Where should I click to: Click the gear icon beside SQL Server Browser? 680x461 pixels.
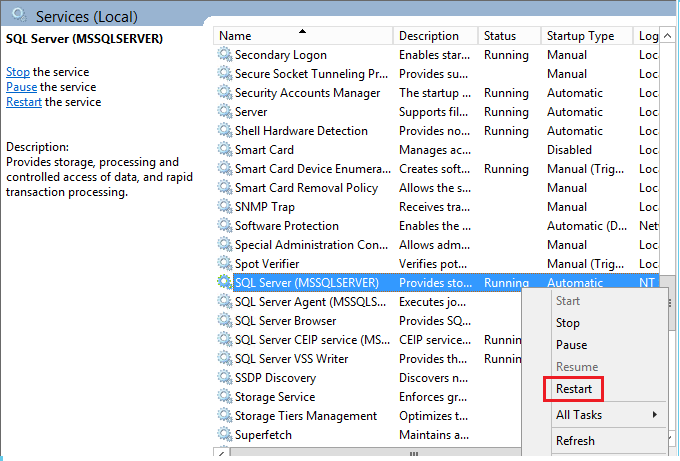click(x=225, y=321)
